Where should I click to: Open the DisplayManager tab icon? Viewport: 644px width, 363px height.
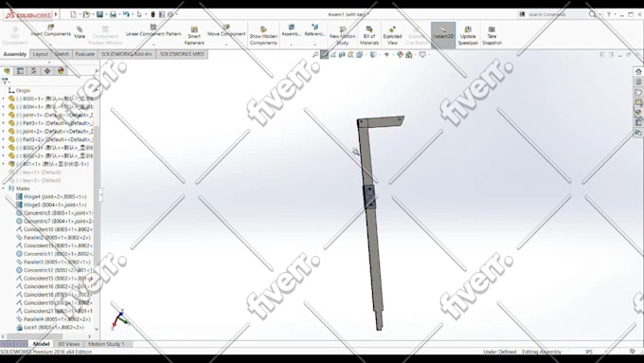click(x=61, y=71)
